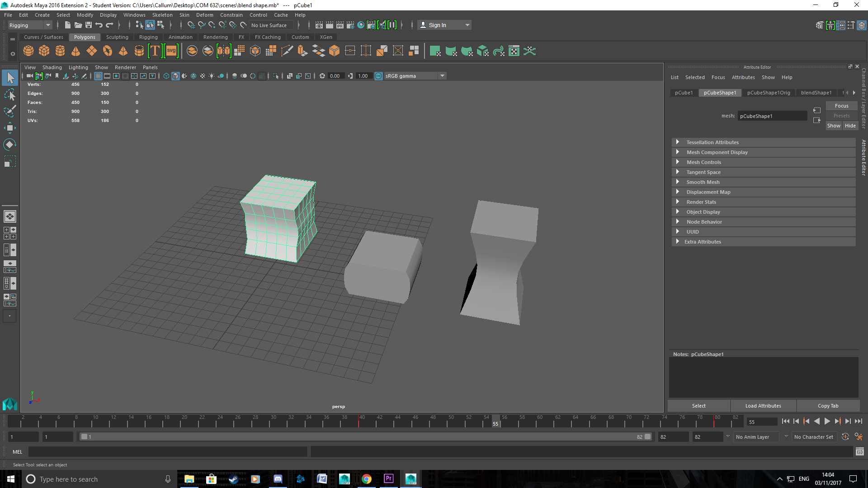Viewport: 868px width, 488px height.
Task: Select the polygon torus shelf icon
Action: tap(107, 51)
